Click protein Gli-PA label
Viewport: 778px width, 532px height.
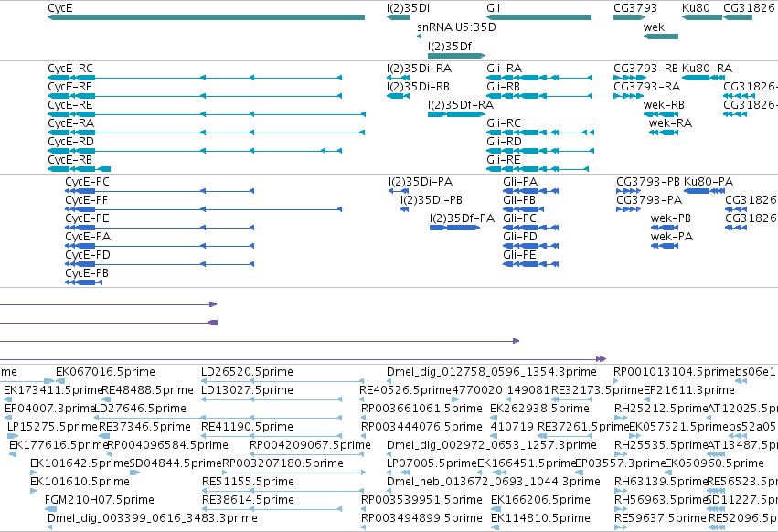520,182
